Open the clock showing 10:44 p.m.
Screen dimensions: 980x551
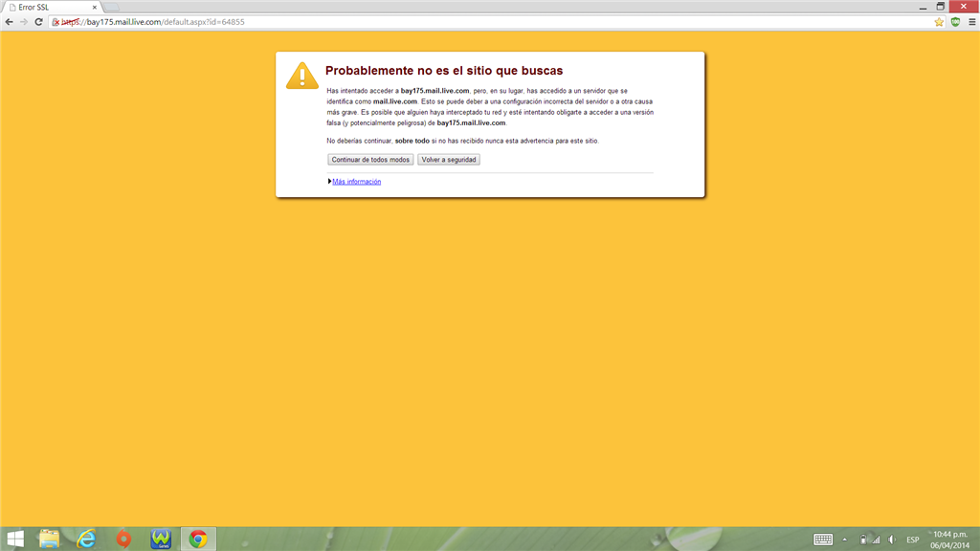pos(950,540)
